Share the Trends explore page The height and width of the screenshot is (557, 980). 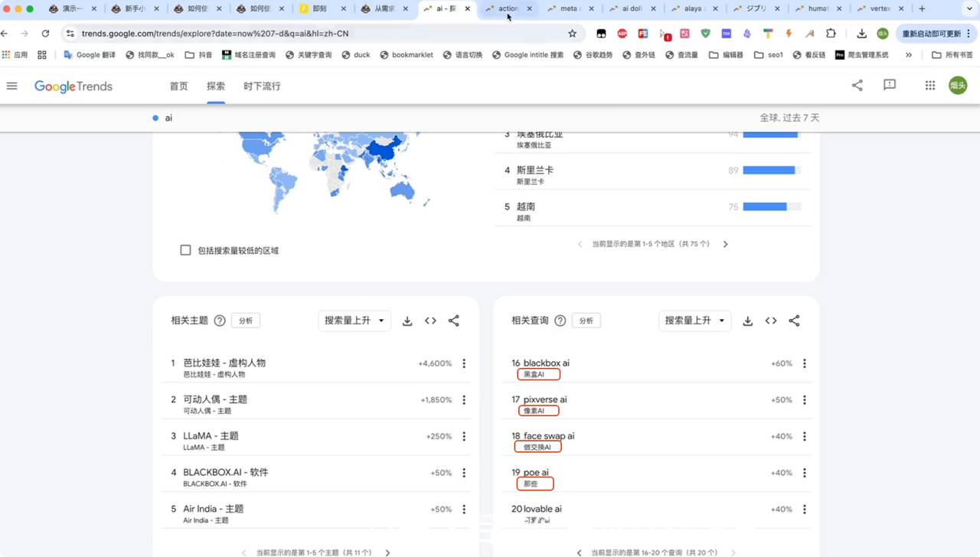857,86
